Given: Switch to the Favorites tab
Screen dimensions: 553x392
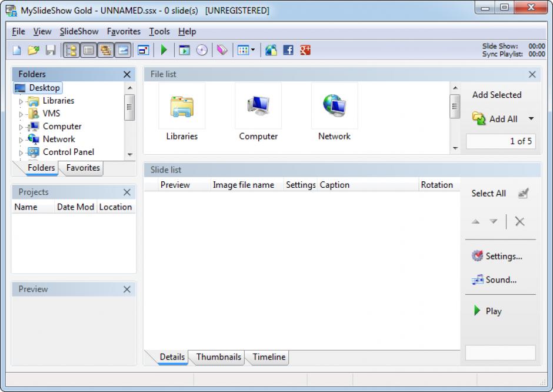Looking at the screenshot, I should (83, 168).
